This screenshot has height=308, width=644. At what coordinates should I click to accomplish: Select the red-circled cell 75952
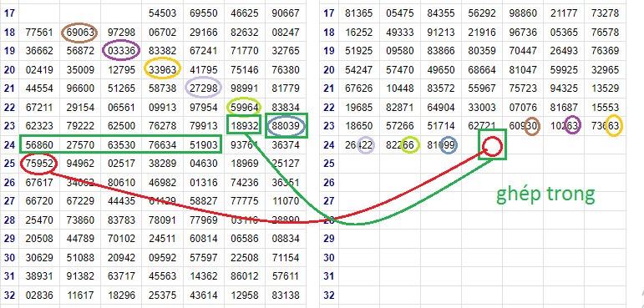(38, 164)
